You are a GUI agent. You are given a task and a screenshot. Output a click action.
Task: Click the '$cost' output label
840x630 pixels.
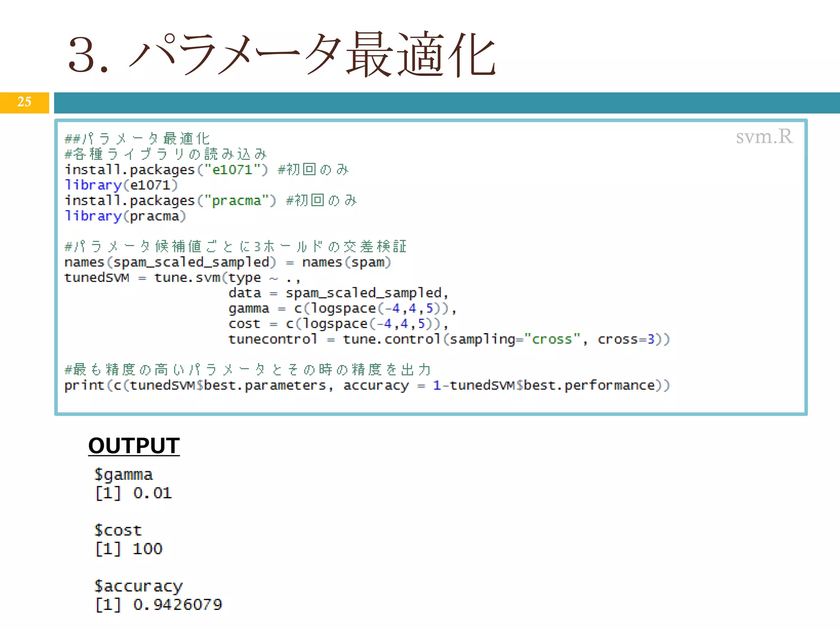coord(118,530)
